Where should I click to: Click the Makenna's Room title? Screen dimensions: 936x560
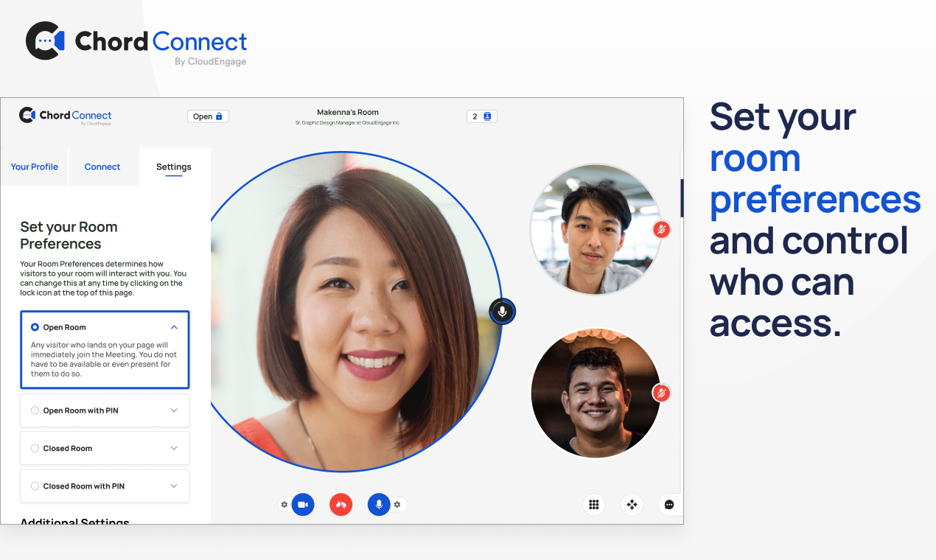pos(348,113)
